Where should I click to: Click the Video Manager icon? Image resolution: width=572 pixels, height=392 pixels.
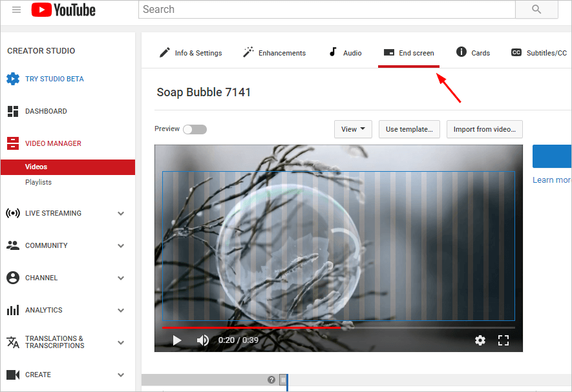[13, 143]
